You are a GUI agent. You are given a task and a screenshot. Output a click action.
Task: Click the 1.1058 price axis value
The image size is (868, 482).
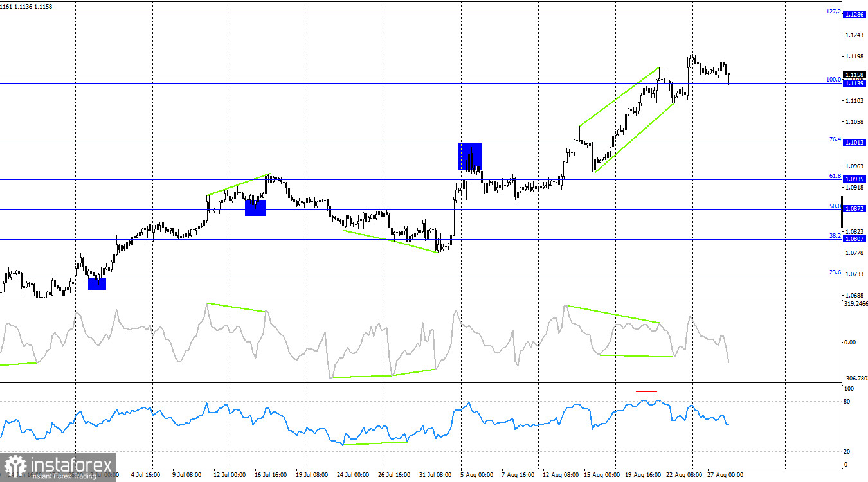click(854, 122)
